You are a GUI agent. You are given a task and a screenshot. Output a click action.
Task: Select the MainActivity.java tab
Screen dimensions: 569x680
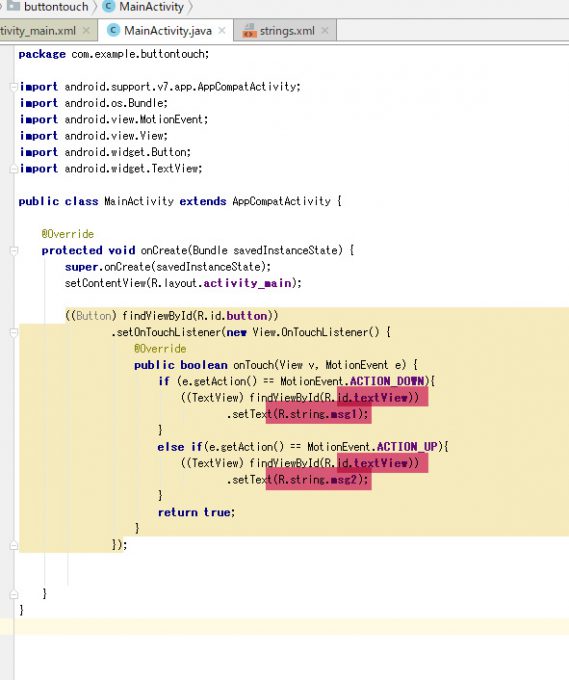tap(167, 30)
